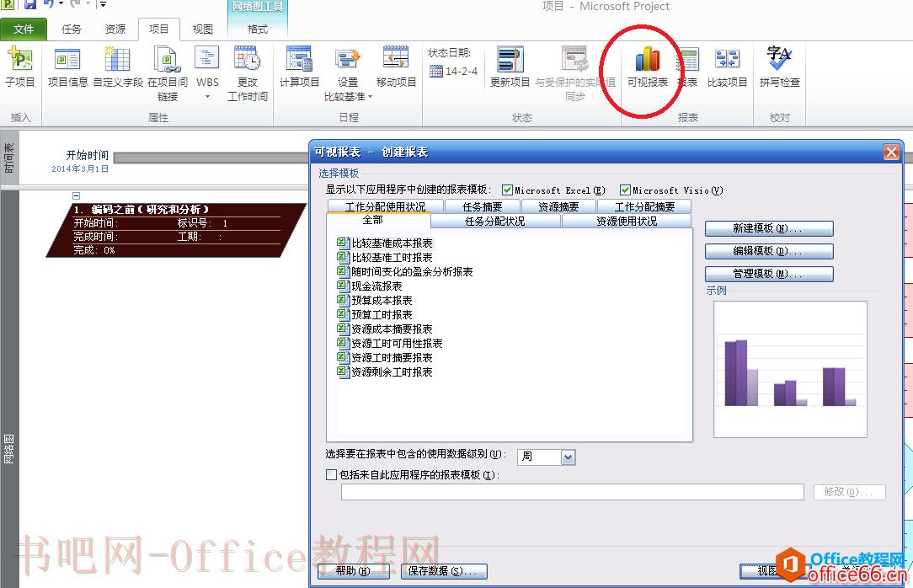Screen dimensions: 913x588
Task: Click the 时间表 timeline side label
Action: [8, 158]
